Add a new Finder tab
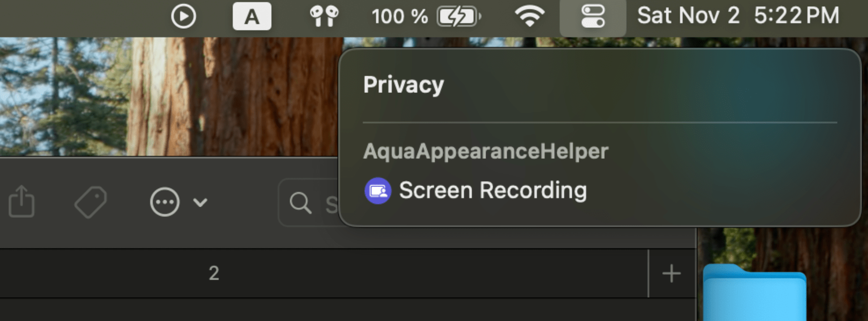 (x=671, y=273)
